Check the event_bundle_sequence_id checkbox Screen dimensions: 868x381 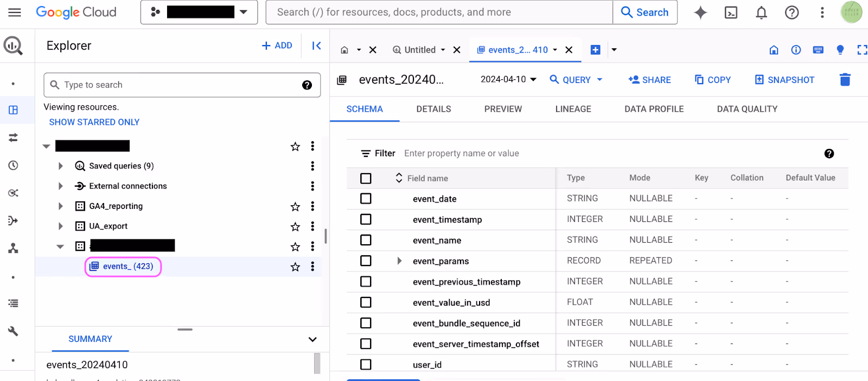366,323
